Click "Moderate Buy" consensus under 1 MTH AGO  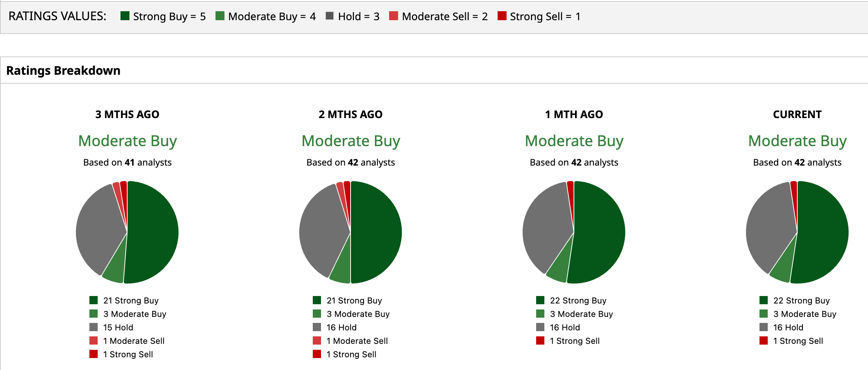[x=574, y=141]
